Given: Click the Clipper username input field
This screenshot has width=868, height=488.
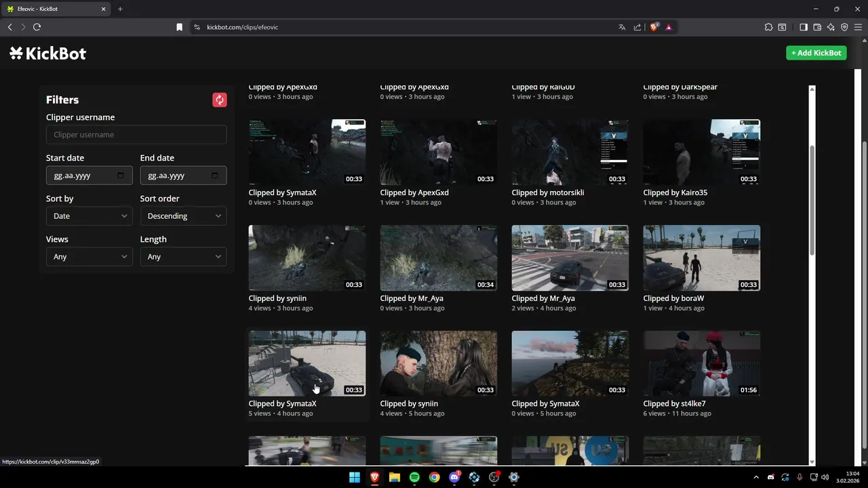Looking at the screenshot, I should point(136,135).
